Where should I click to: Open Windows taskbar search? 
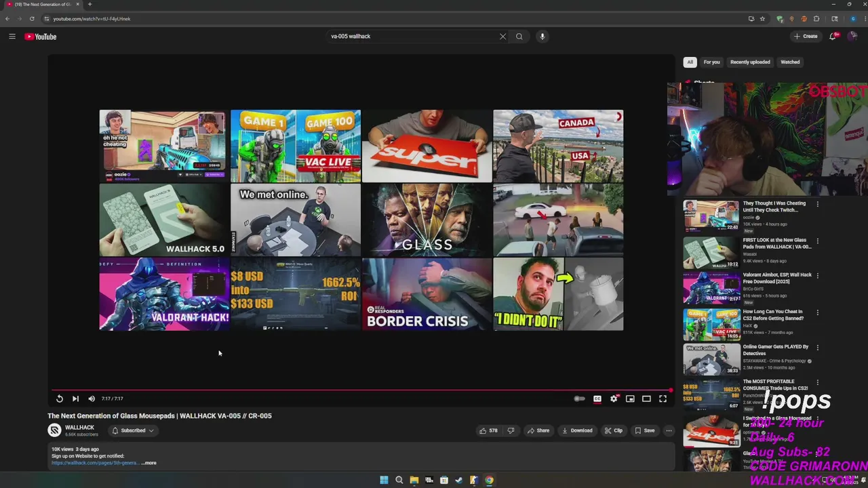click(x=399, y=480)
